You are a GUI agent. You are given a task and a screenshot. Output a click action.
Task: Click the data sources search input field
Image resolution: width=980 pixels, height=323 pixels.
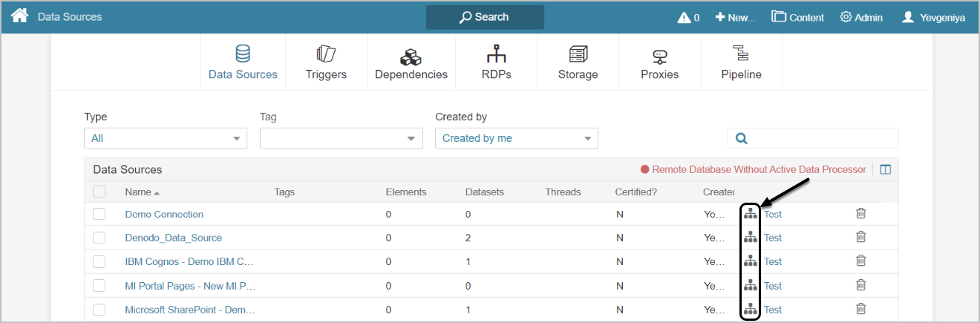tap(820, 138)
